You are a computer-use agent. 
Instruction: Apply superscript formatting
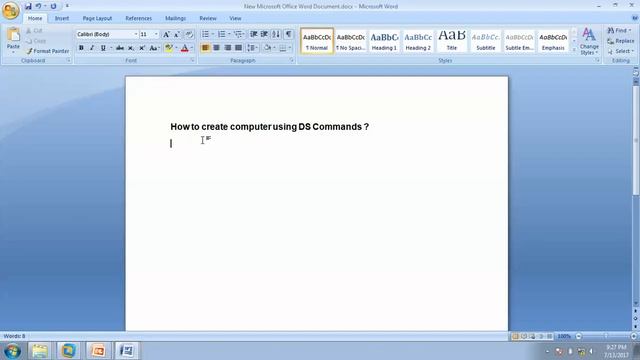pos(142,48)
